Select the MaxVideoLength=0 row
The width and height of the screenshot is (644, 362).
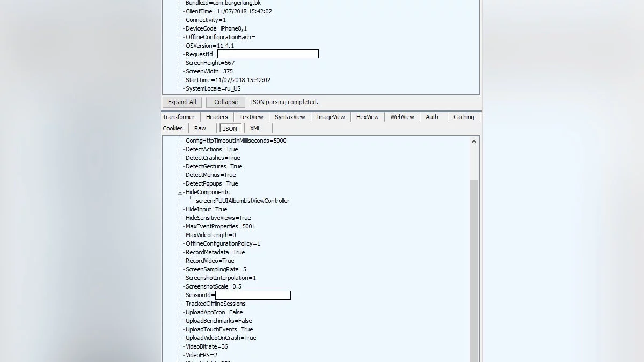(210, 235)
